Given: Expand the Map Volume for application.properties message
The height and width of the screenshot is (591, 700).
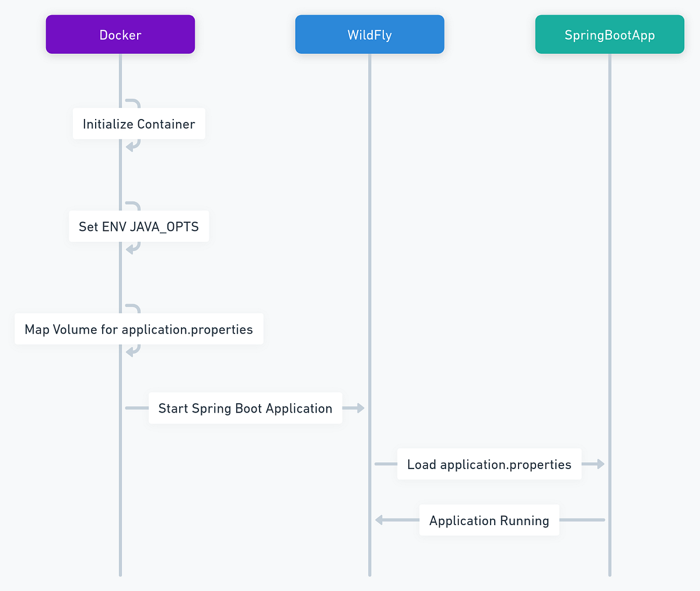Looking at the screenshot, I should pyautogui.click(x=139, y=329).
